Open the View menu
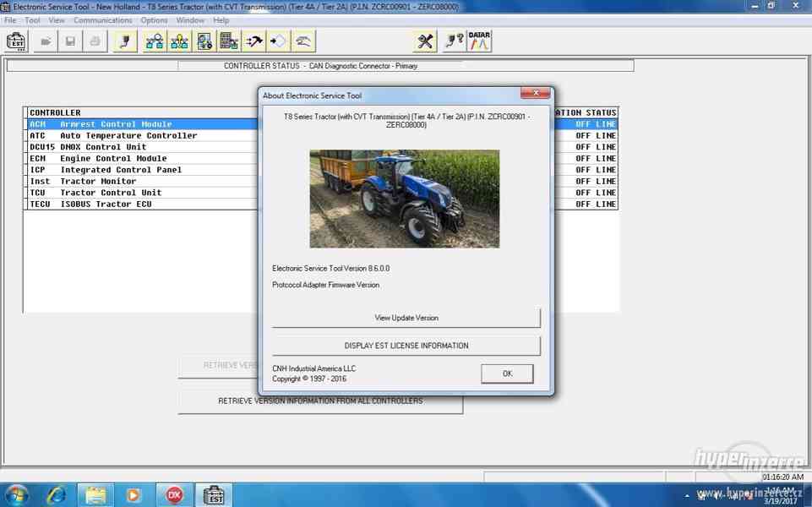 point(57,20)
